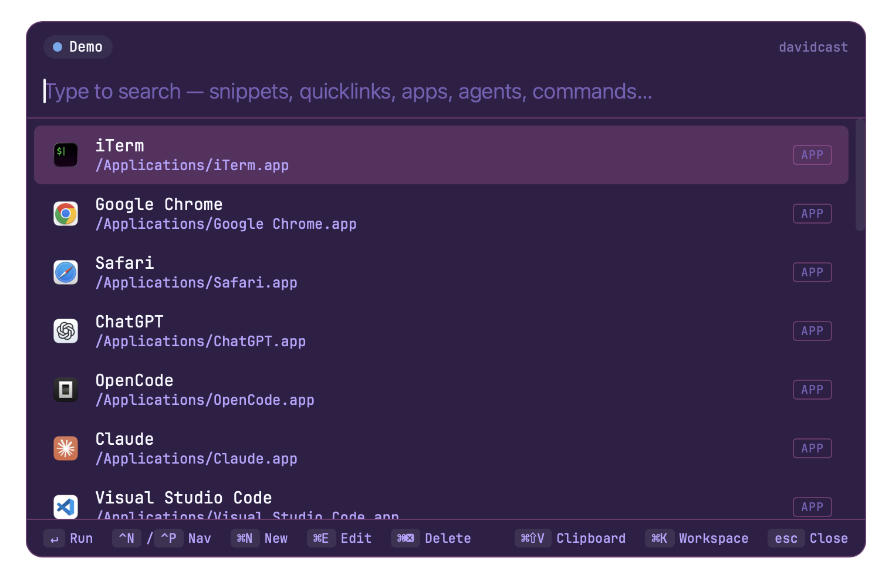Click the Edit footer label
The width and height of the screenshot is (892, 588).
pos(356,539)
